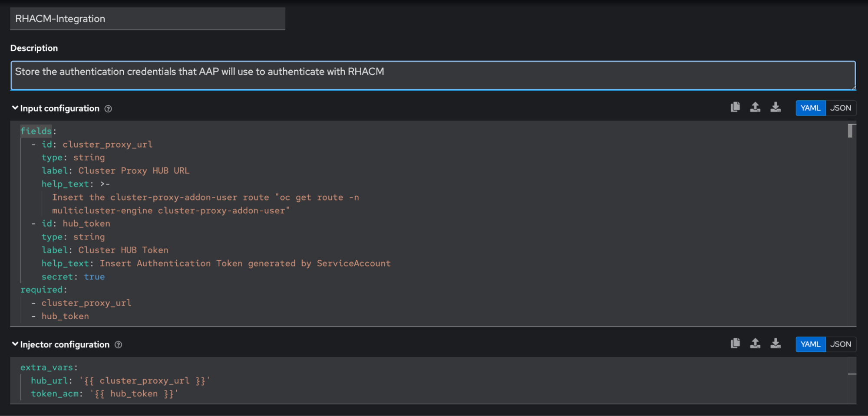Switch Input configuration to JSON format

click(x=840, y=108)
